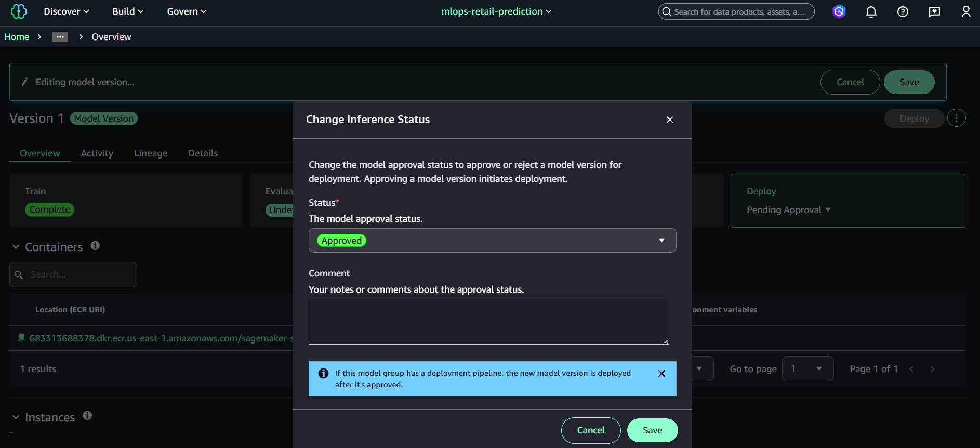
Task: Dismiss the blue deployment pipeline info banner
Action: pyautogui.click(x=661, y=373)
